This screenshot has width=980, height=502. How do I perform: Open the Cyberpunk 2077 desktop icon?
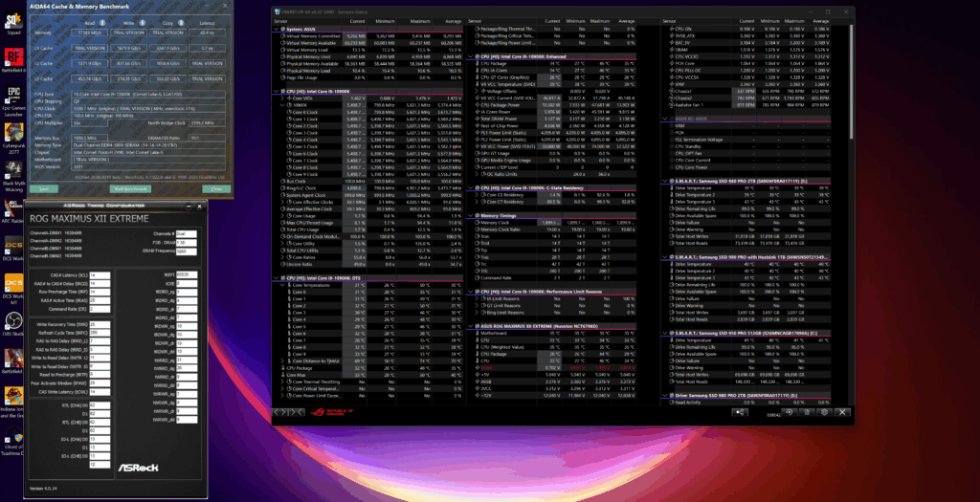coord(13,141)
